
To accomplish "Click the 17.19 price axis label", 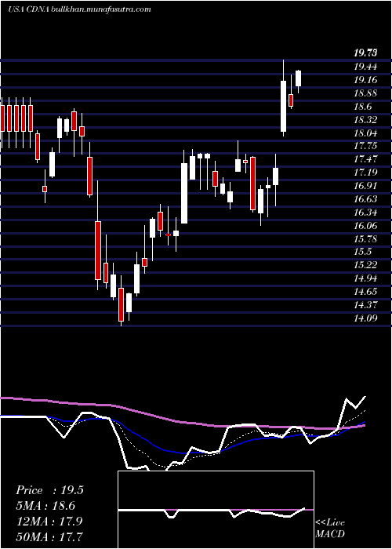I will 365,173.
